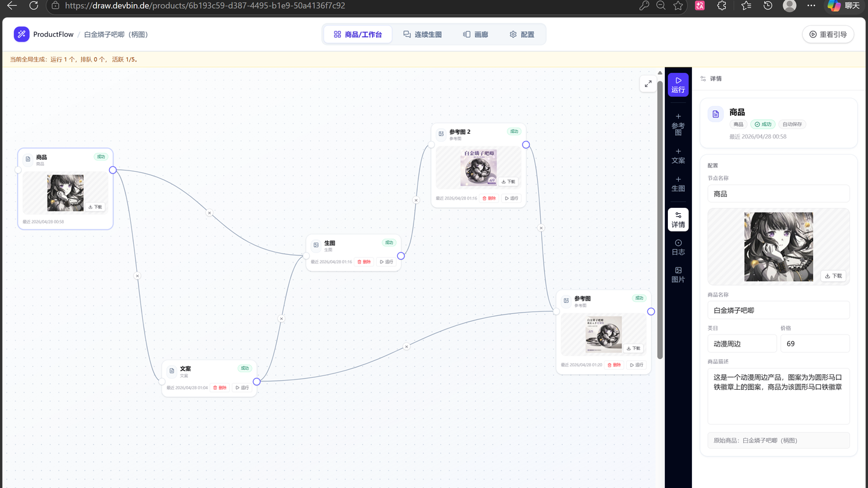Click the browser address bar URL
This screenshot has width=868, height=488.
pos(205,5)
